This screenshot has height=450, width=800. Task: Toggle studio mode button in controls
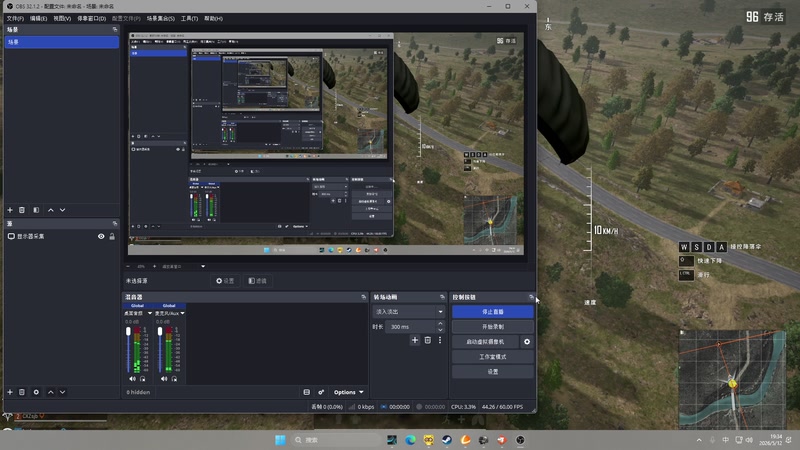click(x=493, y=357)
